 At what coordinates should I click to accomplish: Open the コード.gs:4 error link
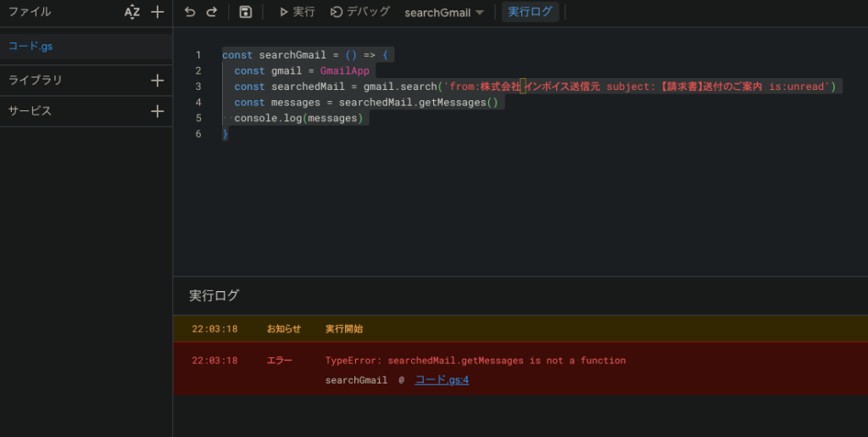442,379
